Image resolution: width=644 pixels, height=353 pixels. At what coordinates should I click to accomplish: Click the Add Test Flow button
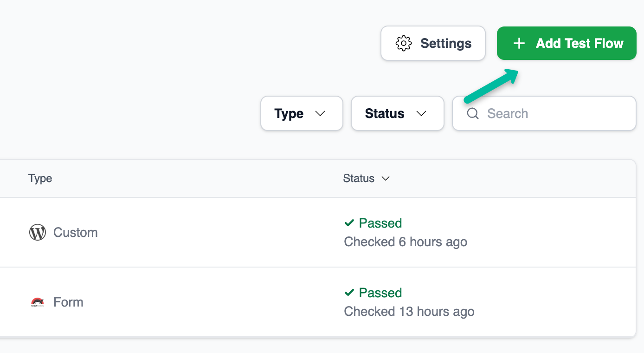tap(566, 43)
